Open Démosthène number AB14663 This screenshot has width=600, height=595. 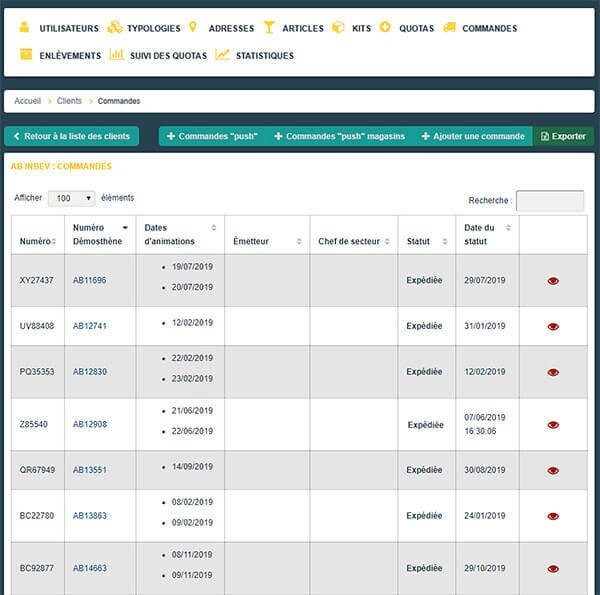pyautogui.click(x=90, y=568)
